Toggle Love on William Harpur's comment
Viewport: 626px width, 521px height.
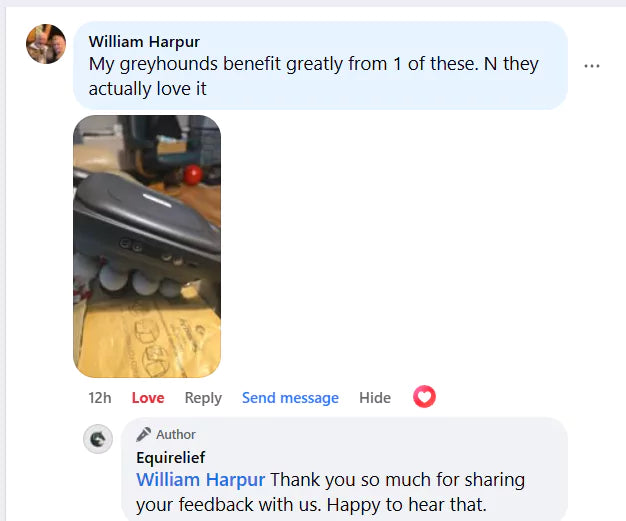pos(148,398)
